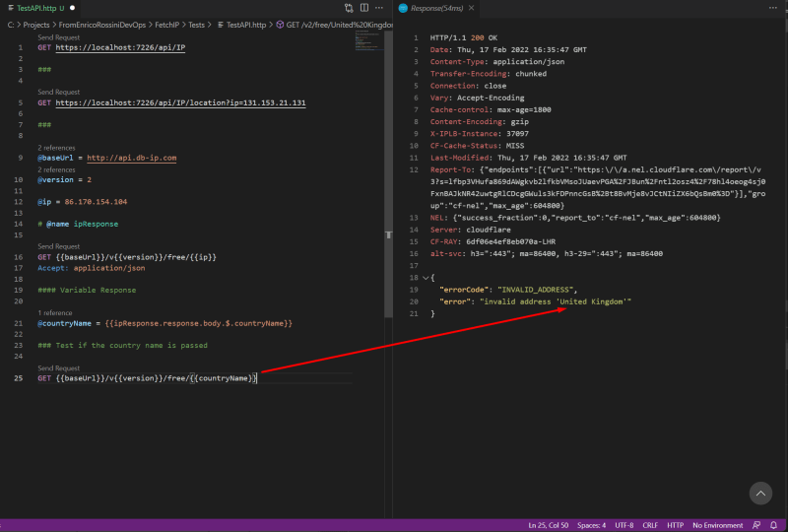788x532 pixels.
Task: Click the file icon before TestAPI.http breadcrumb
Action: 220,25
